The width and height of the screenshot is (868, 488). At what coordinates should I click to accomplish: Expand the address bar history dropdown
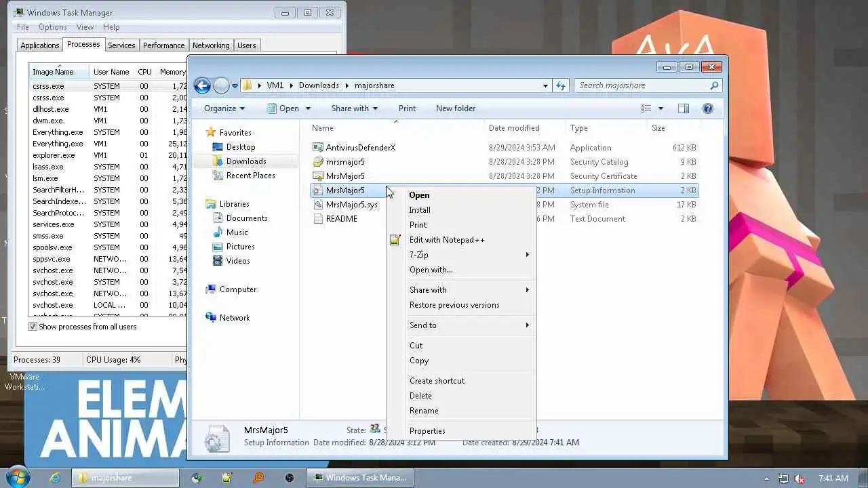coord(545,85)
